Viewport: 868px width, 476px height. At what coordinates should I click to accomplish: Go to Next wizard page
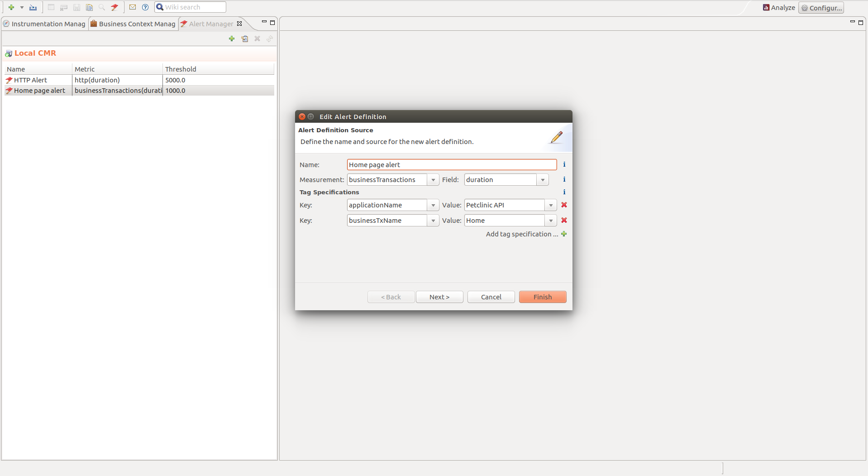439,297
